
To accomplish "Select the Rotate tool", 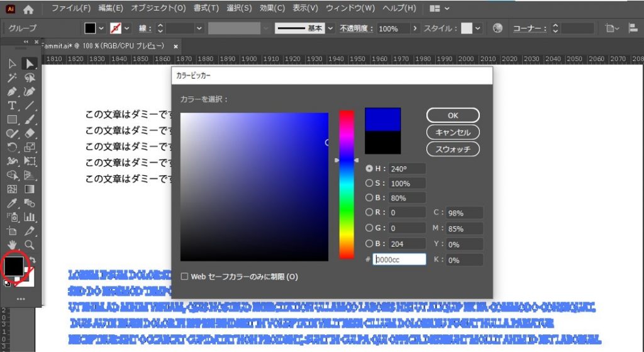I will [x=12, y=147].
